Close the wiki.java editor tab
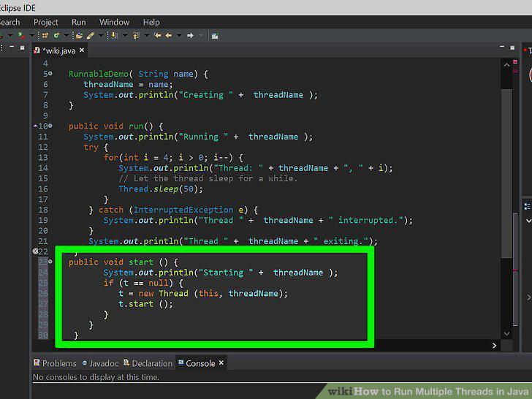532x399 pixels. click(x=82, y=50)
